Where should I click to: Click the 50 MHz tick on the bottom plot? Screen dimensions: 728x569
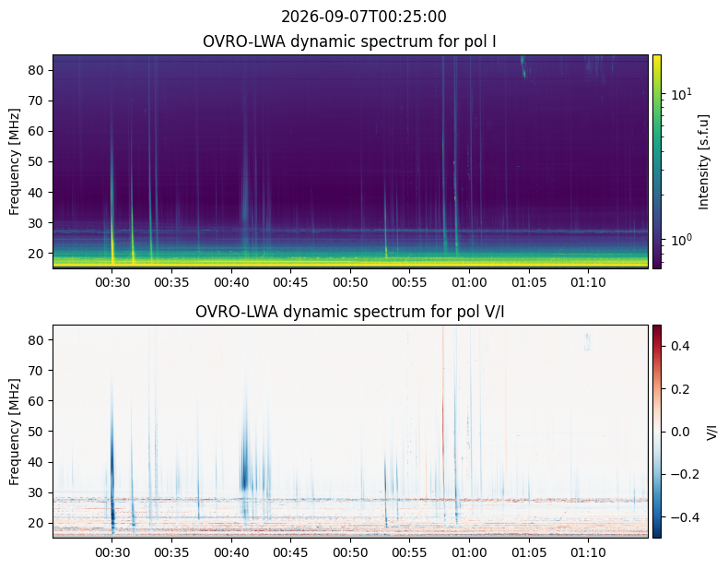point(36,432)
